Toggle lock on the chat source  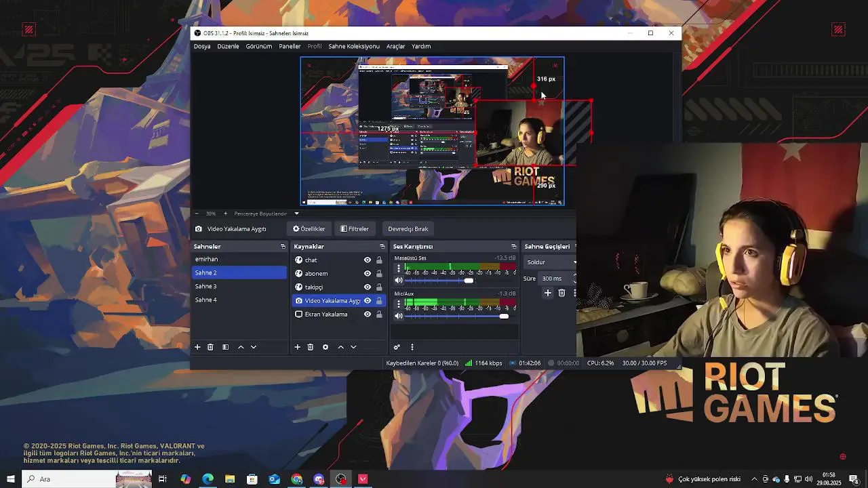[x=379, y=260]
